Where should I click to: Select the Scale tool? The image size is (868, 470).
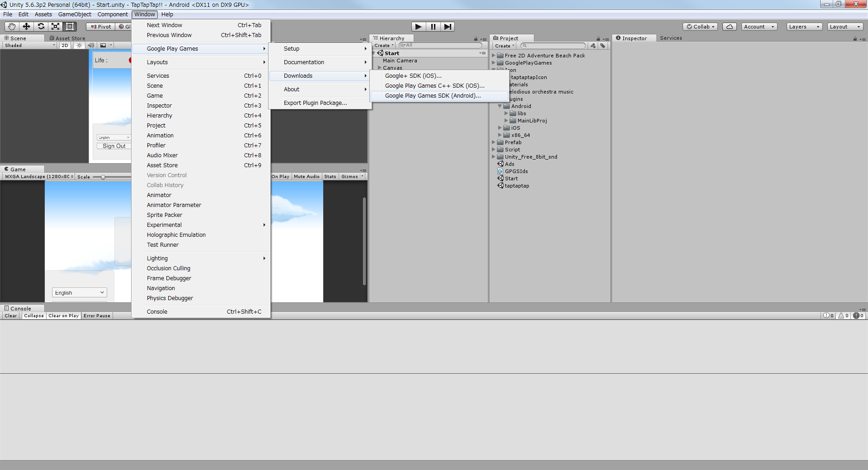pos(55,27)
